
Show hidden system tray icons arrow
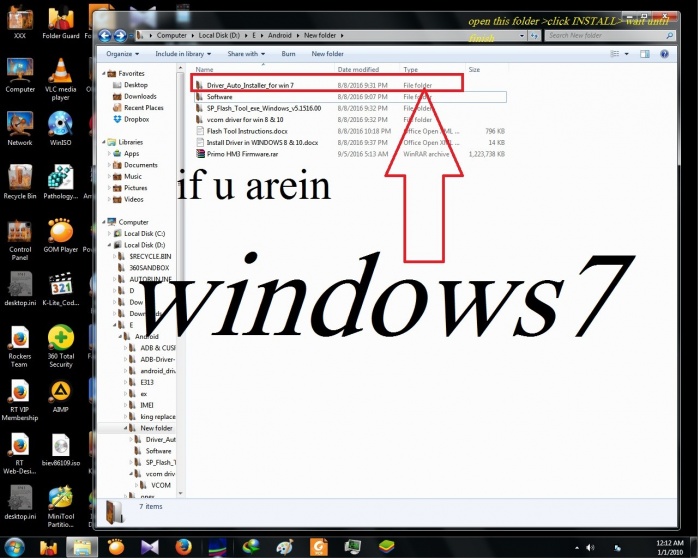click(577, 547)
